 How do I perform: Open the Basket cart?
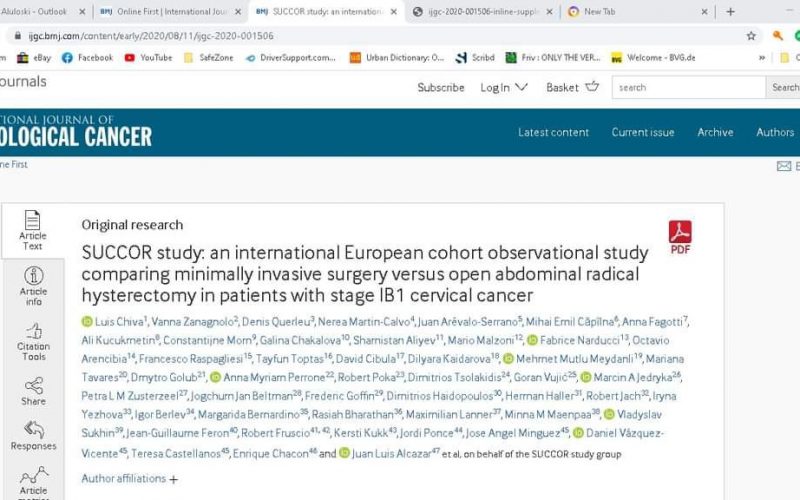(x=572, y=87)
